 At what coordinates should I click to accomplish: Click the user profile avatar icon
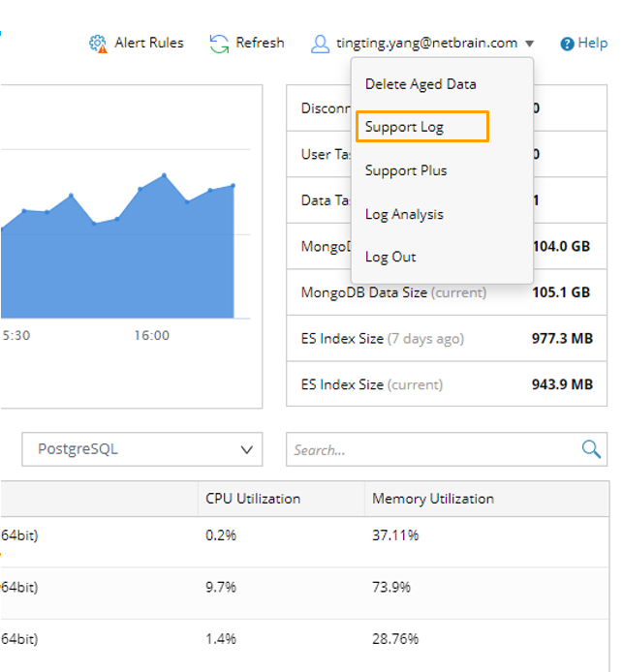[x=321, y=44]
